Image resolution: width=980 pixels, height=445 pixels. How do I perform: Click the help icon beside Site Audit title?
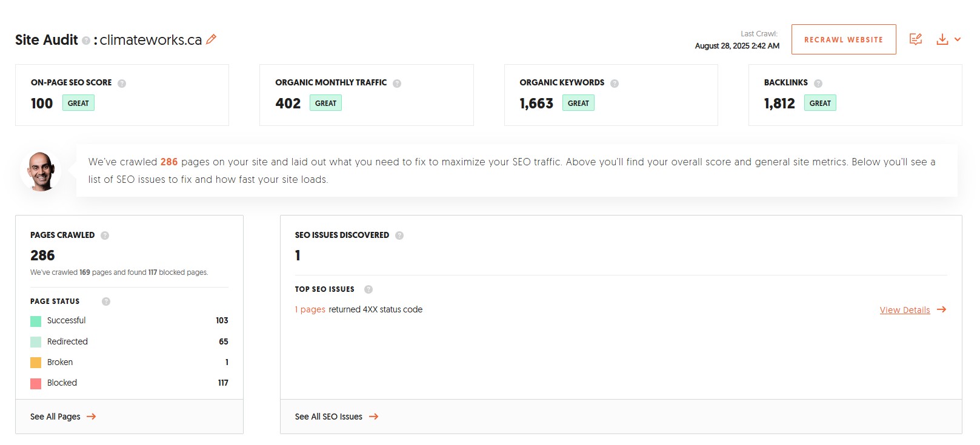coord(86,41)
